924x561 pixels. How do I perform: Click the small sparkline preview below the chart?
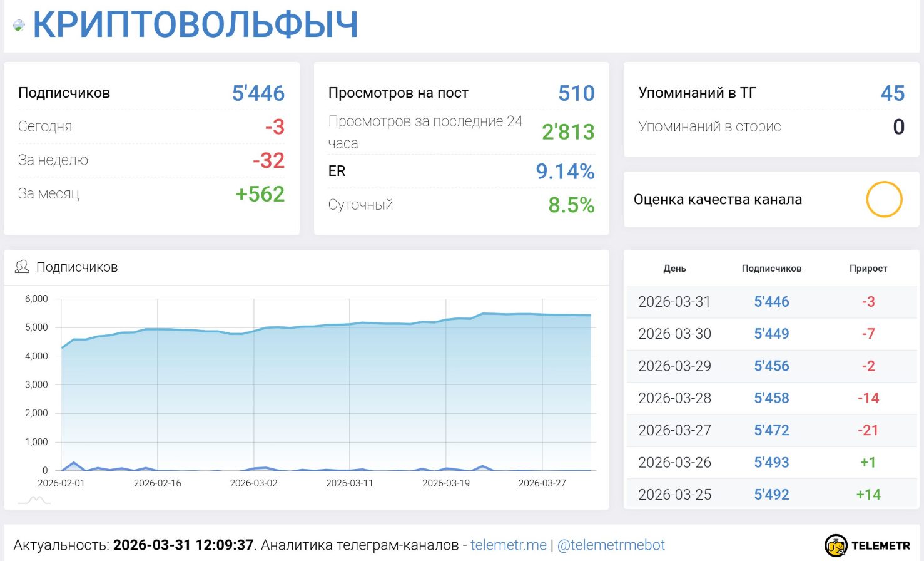[x=36, y=500]
